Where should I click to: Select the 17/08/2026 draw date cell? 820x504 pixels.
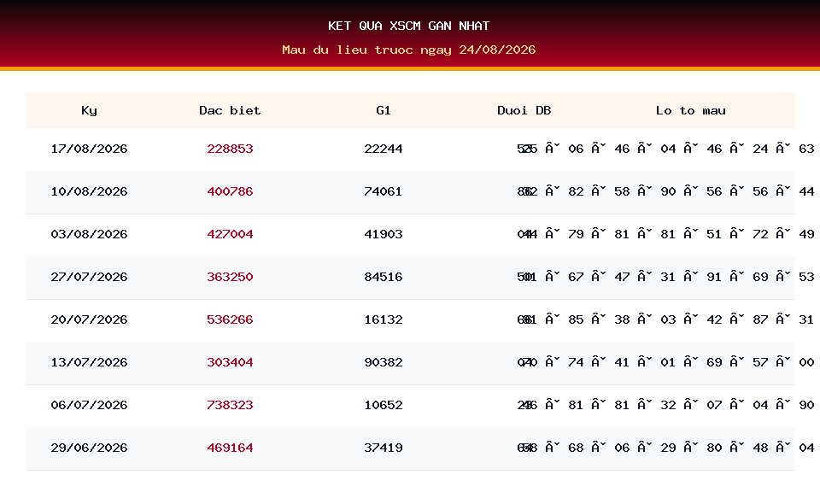pos(89,149)
